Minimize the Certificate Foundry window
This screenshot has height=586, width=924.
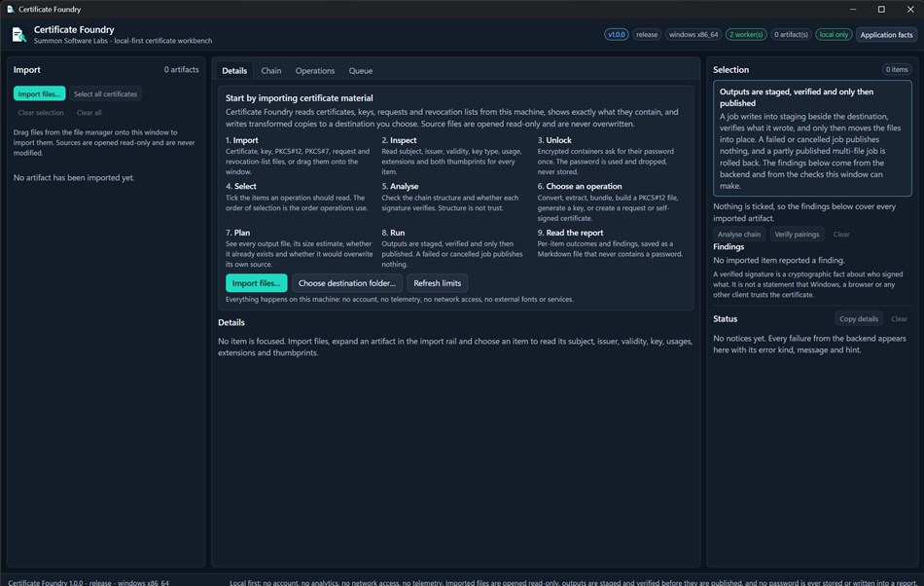pos(853,9)
